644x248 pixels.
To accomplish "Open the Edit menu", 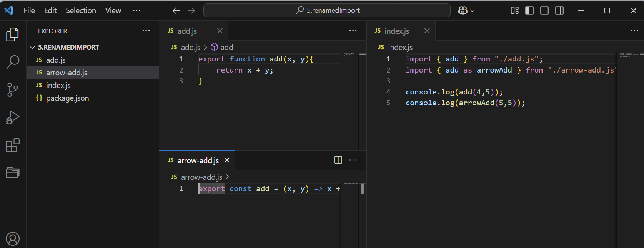I will point(50,10).
